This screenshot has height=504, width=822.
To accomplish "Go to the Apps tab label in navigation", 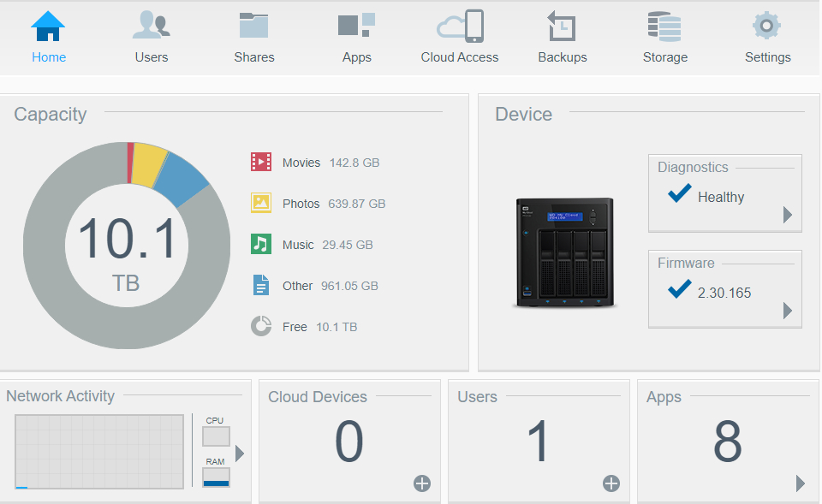I will tap(357, 57).
